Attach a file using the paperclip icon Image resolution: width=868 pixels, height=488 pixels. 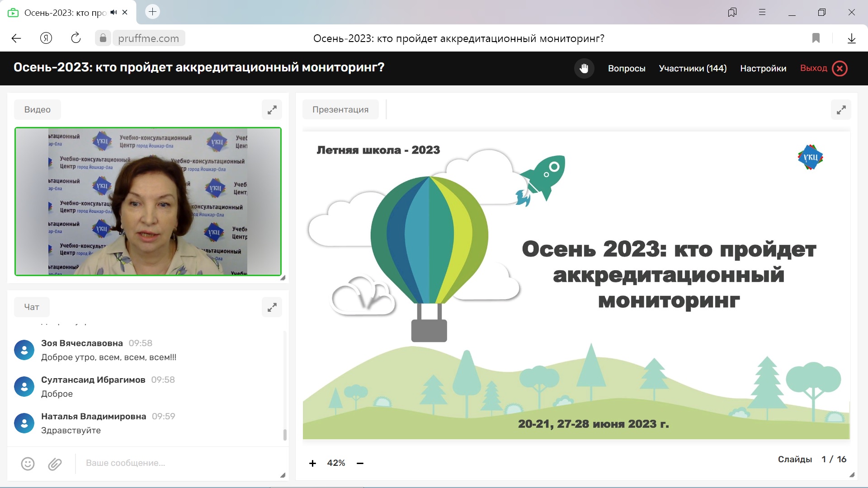[x=55, y=464]
